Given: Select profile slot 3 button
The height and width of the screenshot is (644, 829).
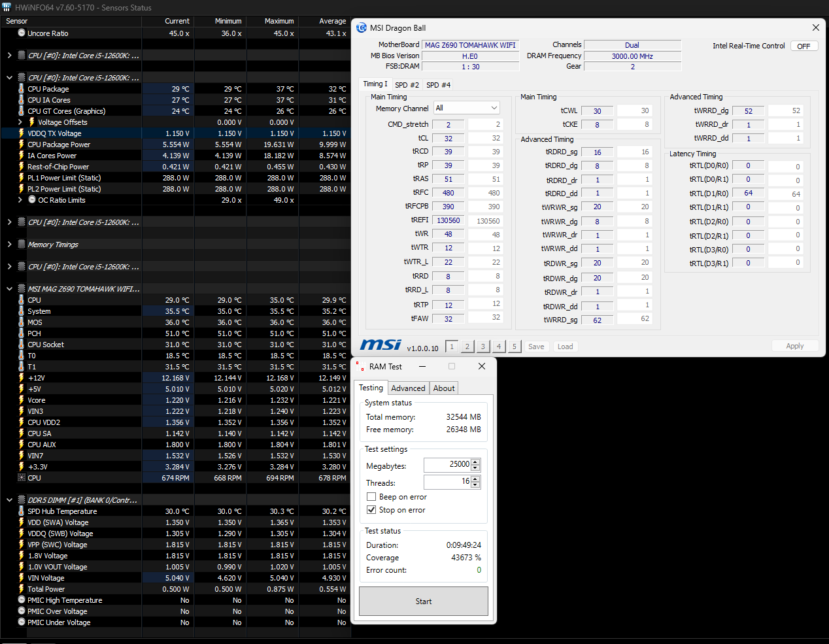Looking at the screenshot, I should click(483, 347).
